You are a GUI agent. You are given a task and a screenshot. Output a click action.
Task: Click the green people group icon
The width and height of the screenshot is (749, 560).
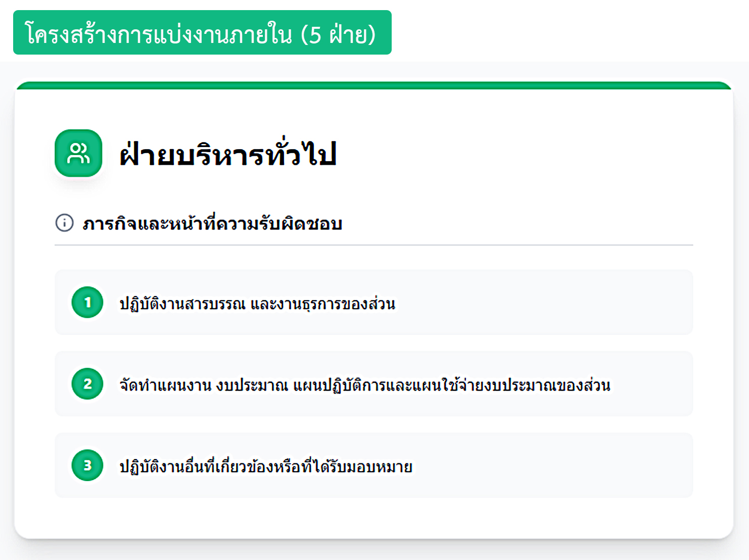78,153
